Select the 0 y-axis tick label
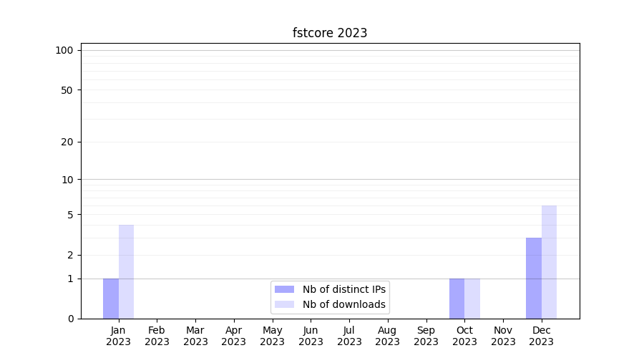 (x=70, y=319)
